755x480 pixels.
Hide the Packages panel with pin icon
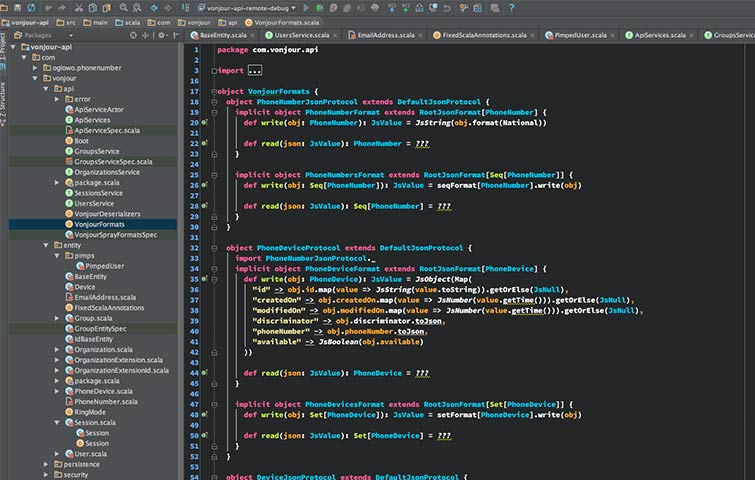coord(176,35)
